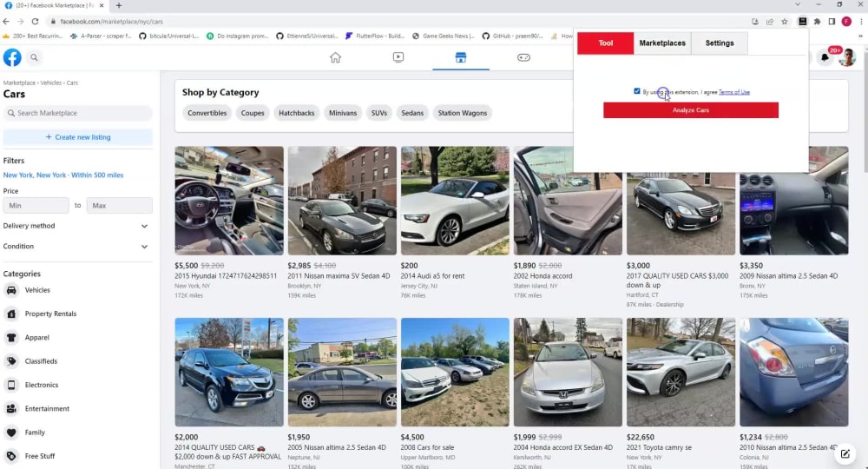The height and width of the screenshot is (469, 868).
Task: Open the 2004 Honda accord EX photo
Action: [x=568, y=372]
